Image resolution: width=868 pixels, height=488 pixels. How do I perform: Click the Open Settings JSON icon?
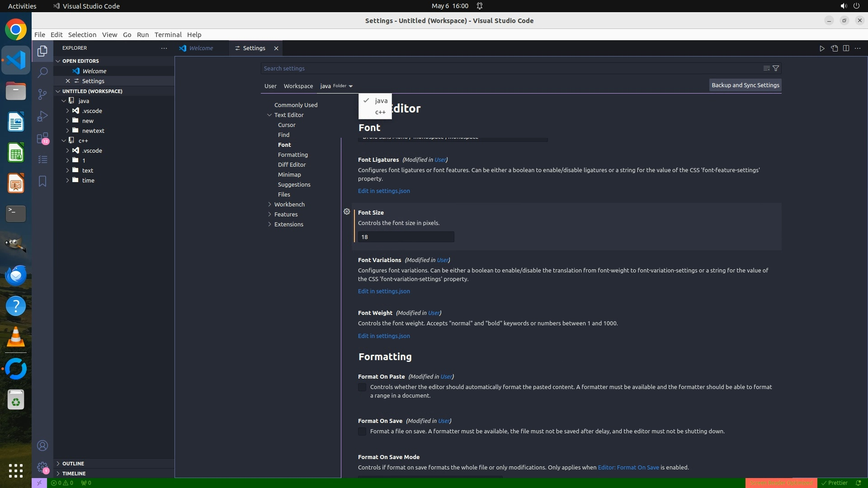(x=834, y=48)
